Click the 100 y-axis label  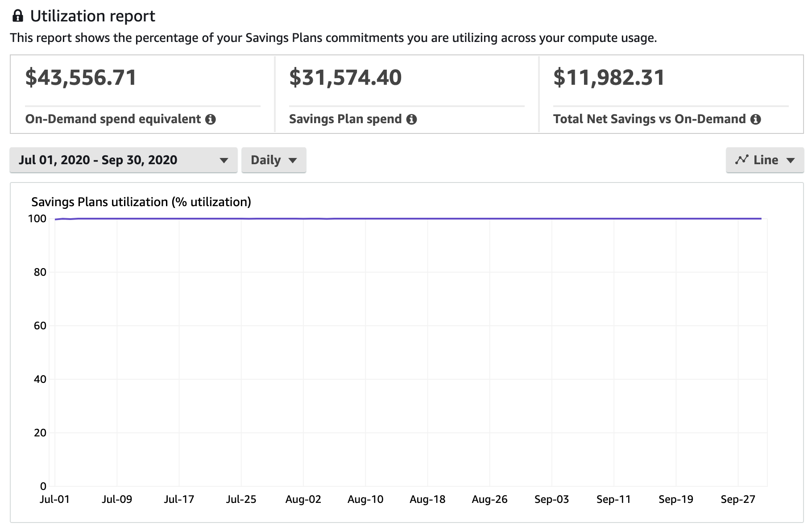pyautogui.click(x=37, y=219)
